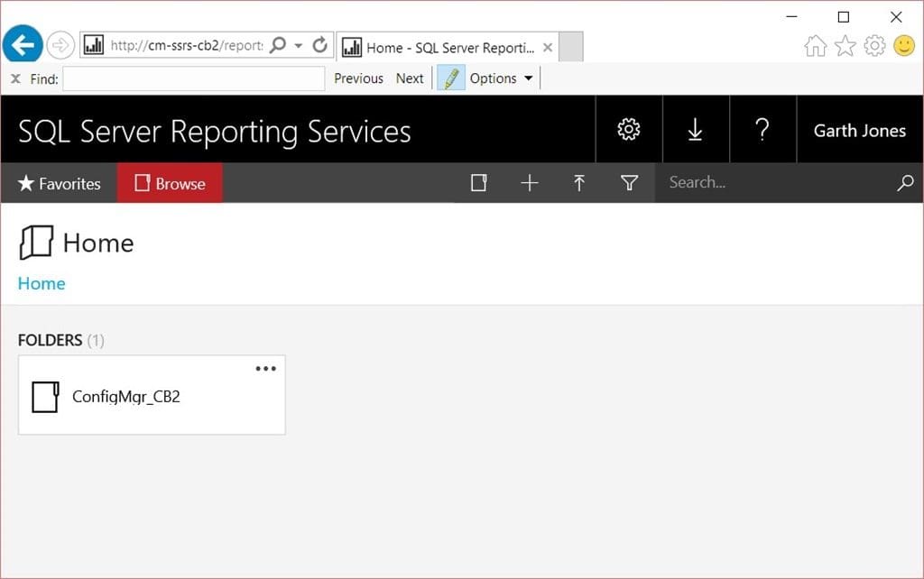This screenshot has width=924, height=579.
Task: Click the smiley feedback icon
Action: point(904,45)
